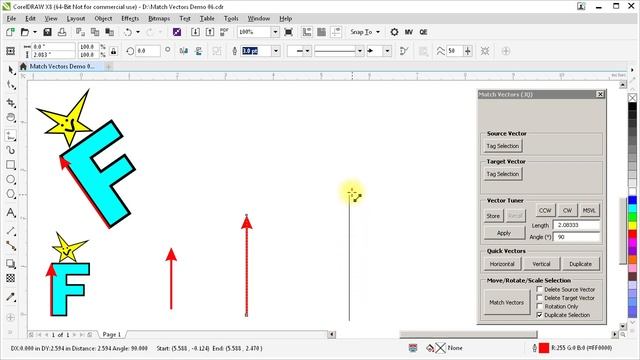Click the CCW rotate button
Viewport: 640px width, 360px height.
tap(545, 210)
